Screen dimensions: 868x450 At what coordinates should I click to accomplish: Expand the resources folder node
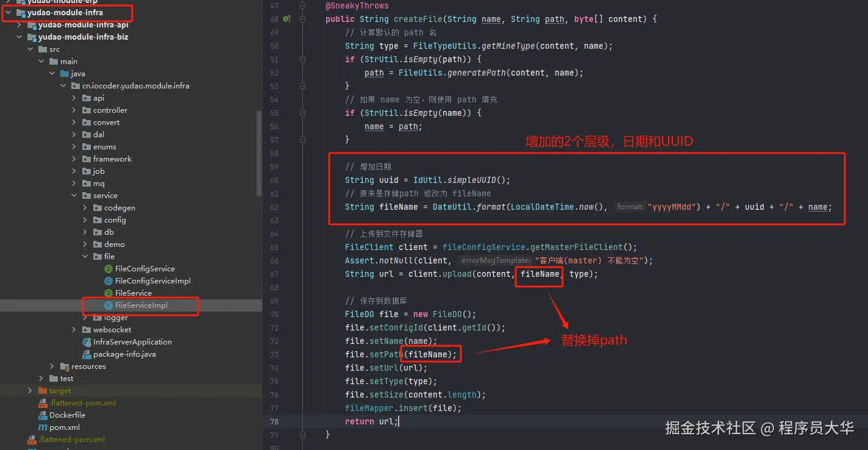[52, 366]
